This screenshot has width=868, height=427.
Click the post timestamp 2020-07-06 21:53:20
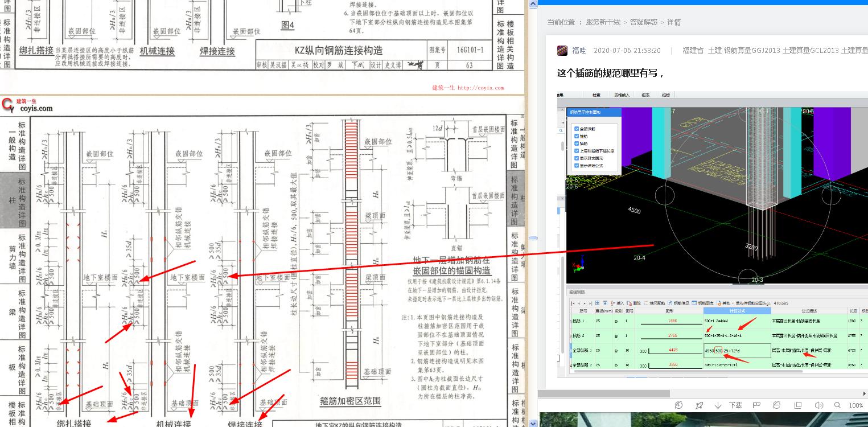(627, 51)
